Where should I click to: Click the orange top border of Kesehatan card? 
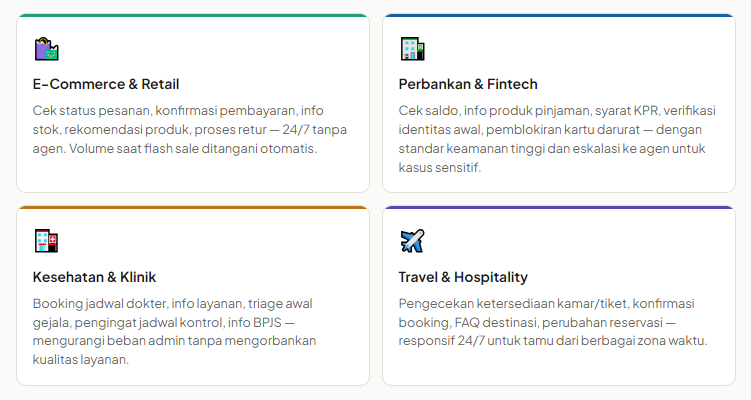(193, 208)
